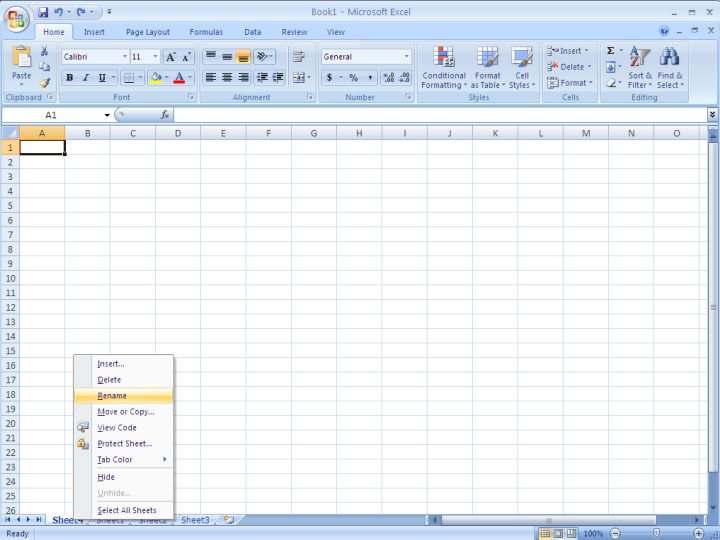Click the Fill down-arrow icon in Editing

[611, 67]
